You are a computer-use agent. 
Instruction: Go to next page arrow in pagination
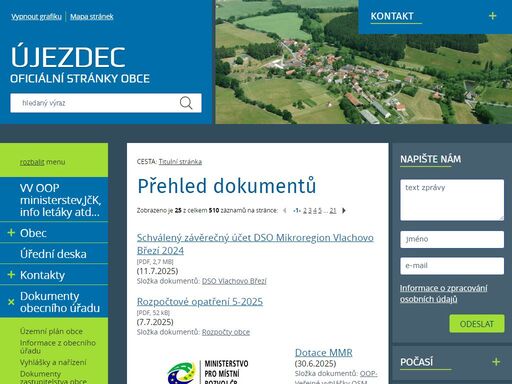tap(344, 210)
